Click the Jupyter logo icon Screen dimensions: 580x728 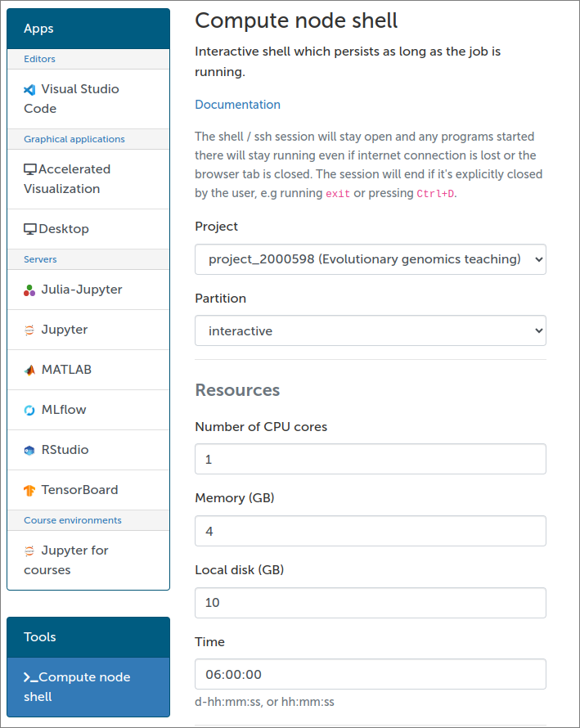coord(29,330)
